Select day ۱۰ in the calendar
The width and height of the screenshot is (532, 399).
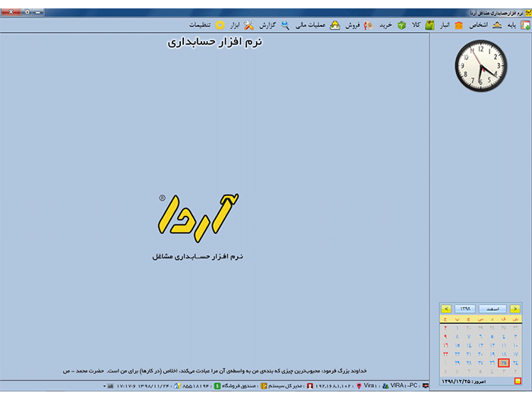pos(515,345)
